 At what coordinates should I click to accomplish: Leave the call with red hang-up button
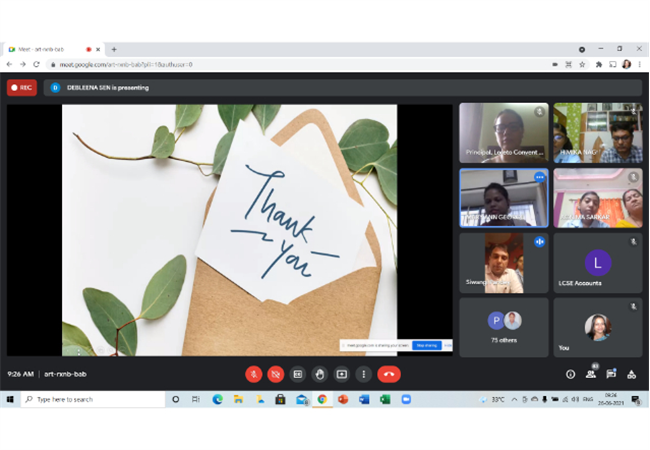pyautogui.click(x=389, y=374)
